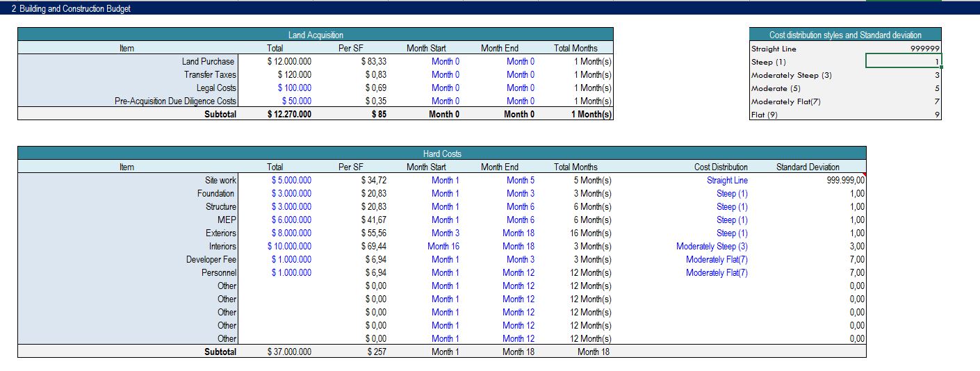Click the 'Hard Costs' section header
Screen dimensions: 980x371
pos(441,154)
